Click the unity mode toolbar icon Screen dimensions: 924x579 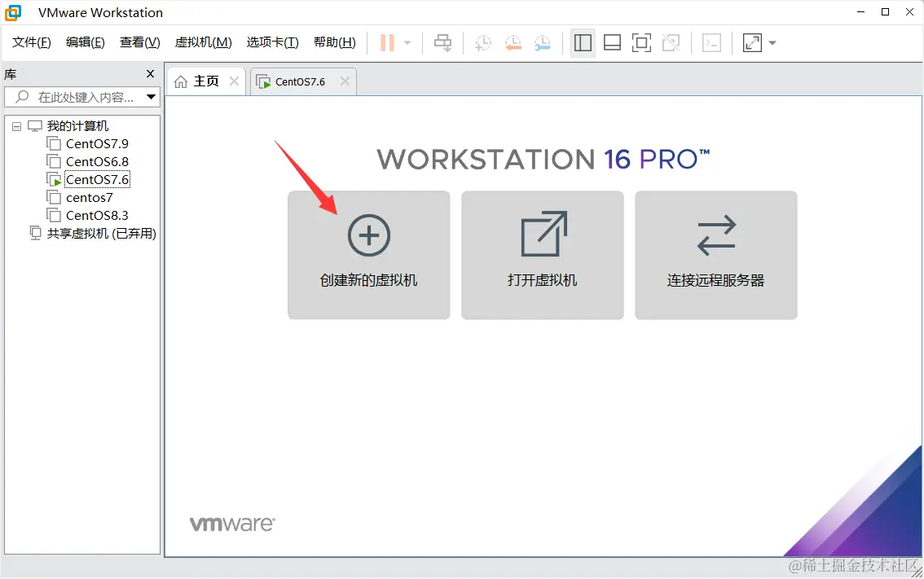coord(671,42)
